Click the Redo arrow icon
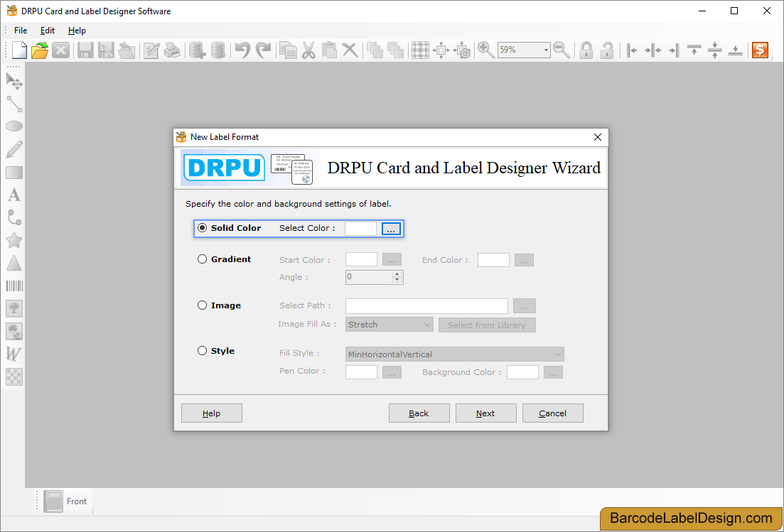784x532 pixels. [x=264, y=50]
